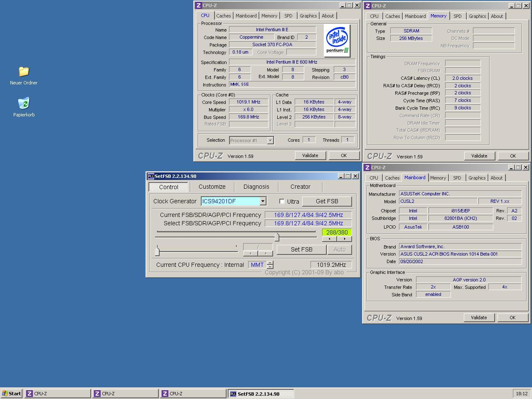Click Validate in the Mainboard window
The image size is (532, 399).
479,318
